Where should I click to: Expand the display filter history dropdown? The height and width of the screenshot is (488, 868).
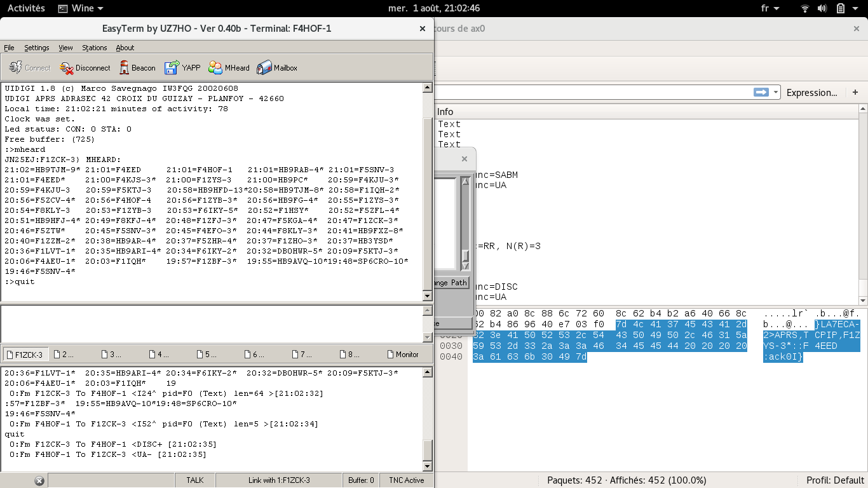coord(776,93)
